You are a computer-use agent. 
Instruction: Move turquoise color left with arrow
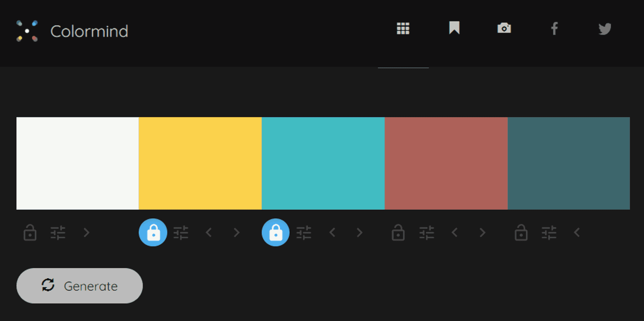332,232
